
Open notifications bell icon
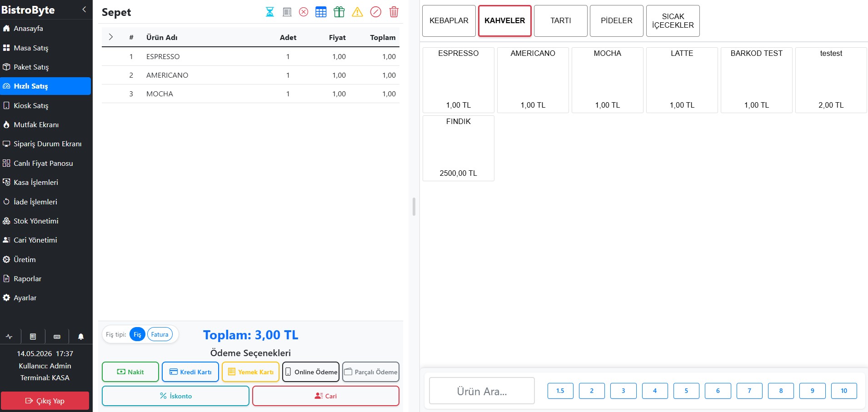pyautogui.click(x=81, y=337)
